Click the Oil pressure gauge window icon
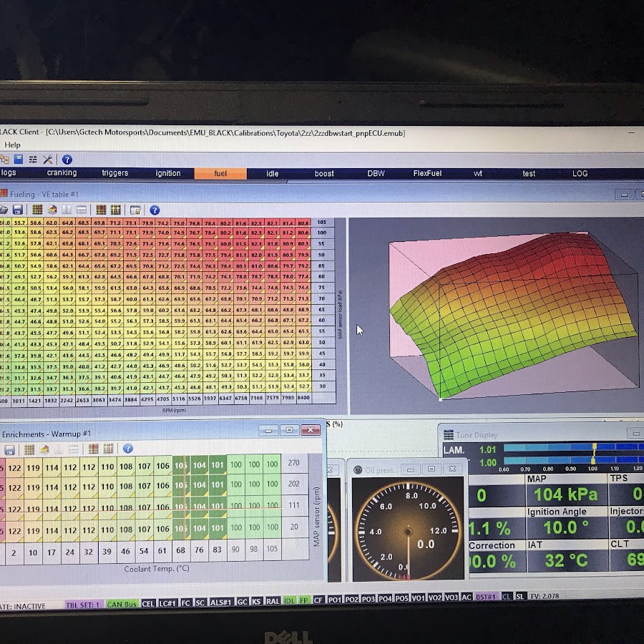Screen dimensions: 644x644 click(358, 470)
